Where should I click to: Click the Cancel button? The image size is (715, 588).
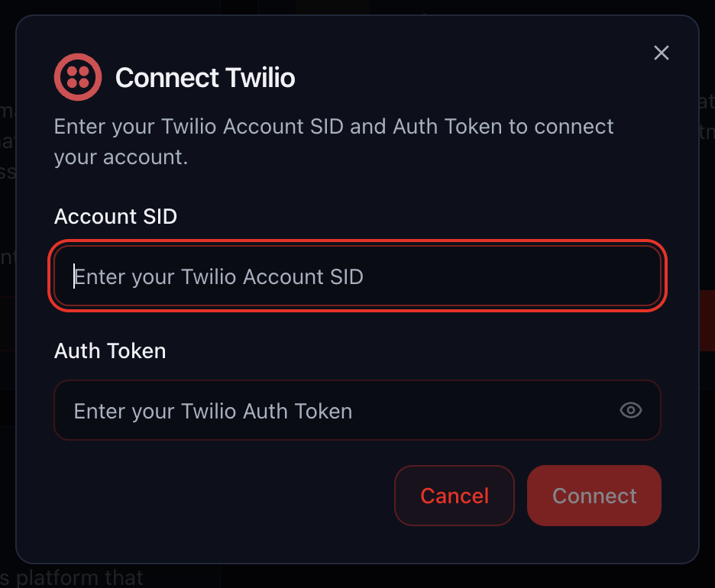click(454, 496)
